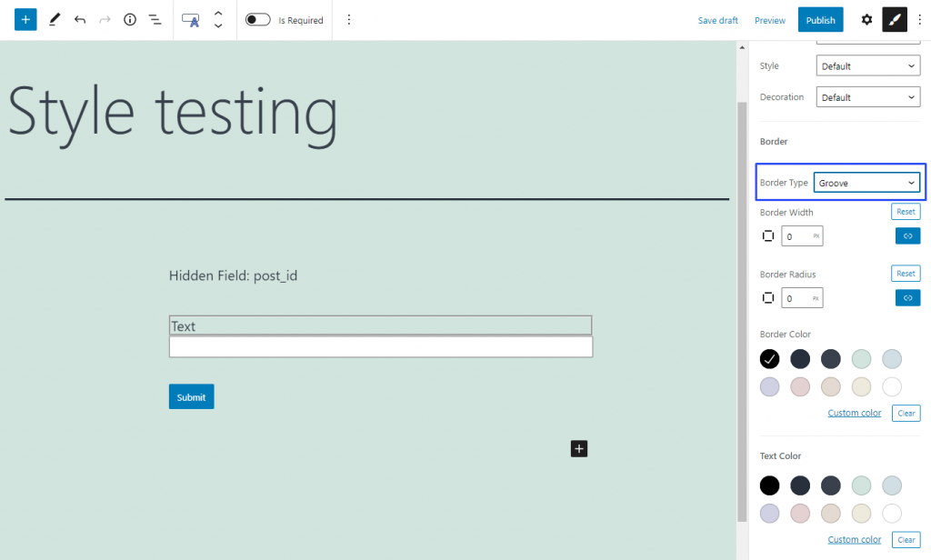Click the Text label field
931x560 pixels.
click(x=381, y=325)
